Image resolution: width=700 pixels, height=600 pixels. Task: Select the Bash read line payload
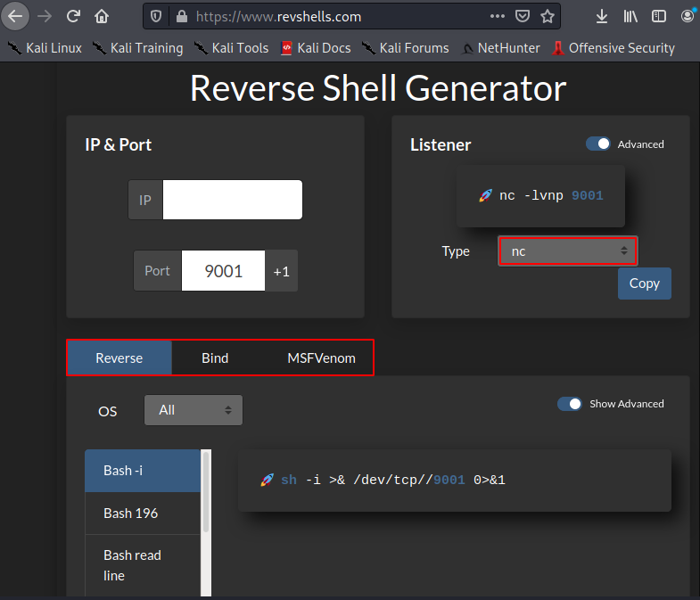click(x=143, y=565)
